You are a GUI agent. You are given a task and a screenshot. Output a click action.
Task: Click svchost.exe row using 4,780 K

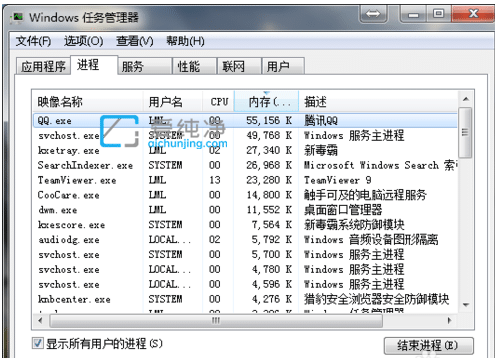(x=245, y=269)
